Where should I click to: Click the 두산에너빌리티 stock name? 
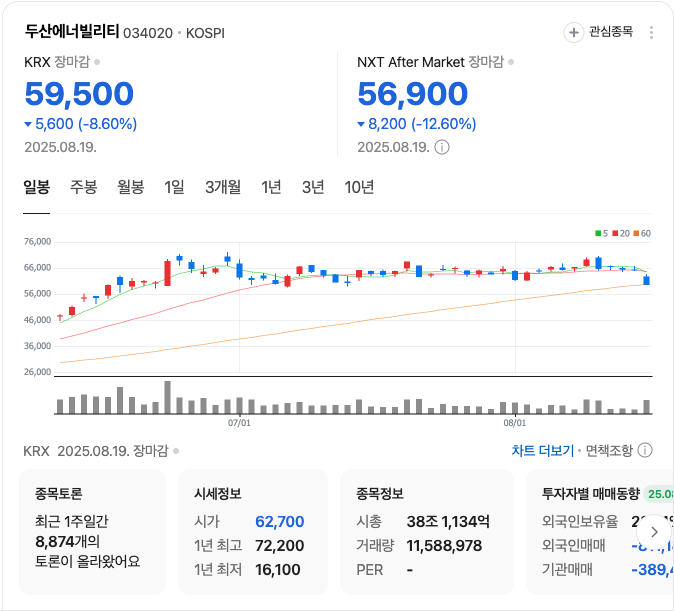[x=71, y=31]
